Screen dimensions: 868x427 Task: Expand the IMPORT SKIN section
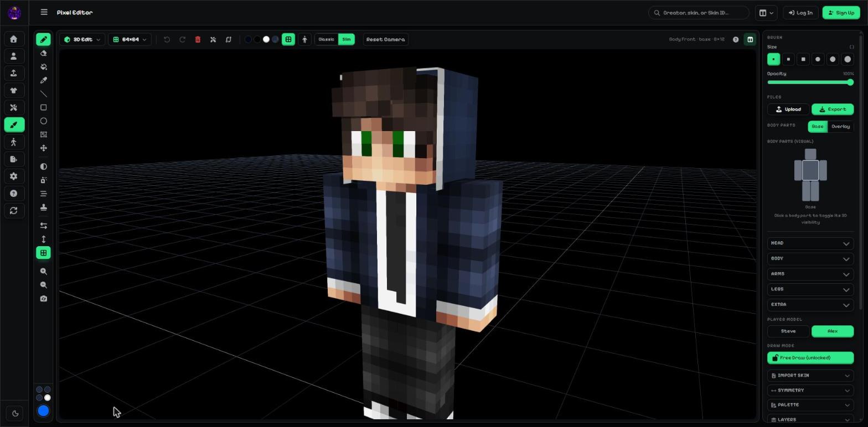click(810, 375)
